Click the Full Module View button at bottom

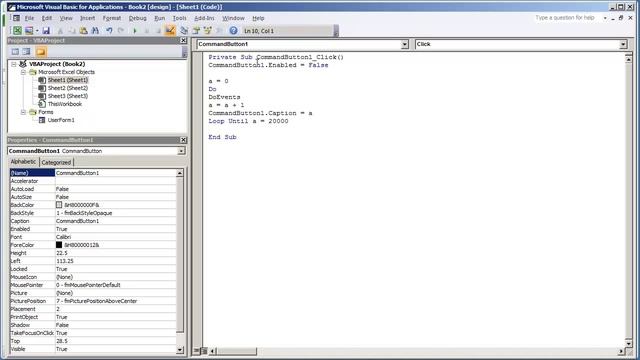click(x=204, y=351)
